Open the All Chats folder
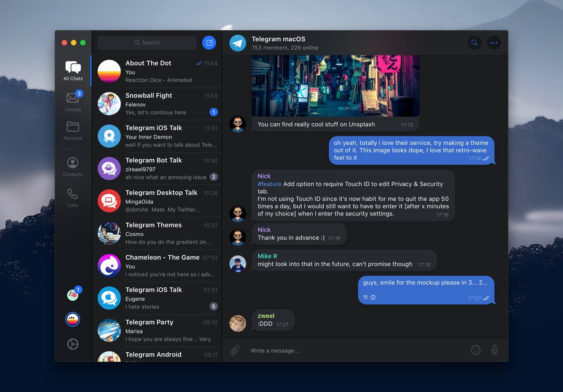 point(73,71)
